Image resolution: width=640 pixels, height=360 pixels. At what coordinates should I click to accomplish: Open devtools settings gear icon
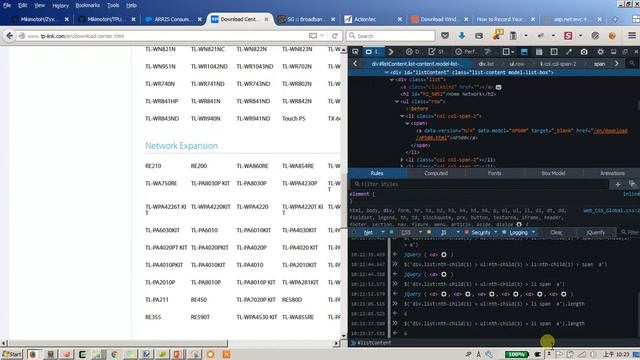pos(600,52)
